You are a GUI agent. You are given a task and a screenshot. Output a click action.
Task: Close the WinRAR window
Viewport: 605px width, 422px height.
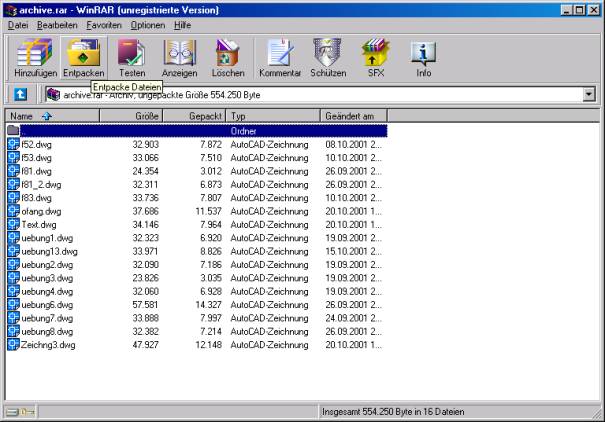point(593,10)
